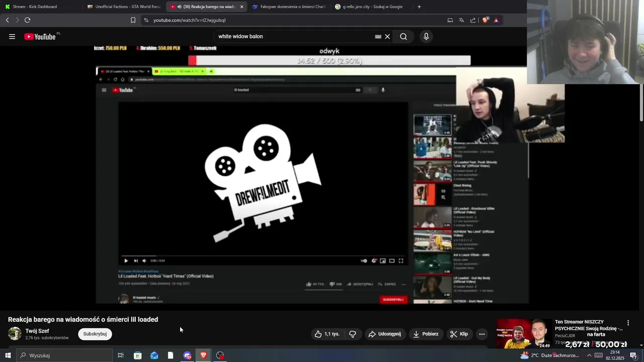Mute audio on the Reakcja barego tab
The image size is (644, 362).
coord(180,7)
